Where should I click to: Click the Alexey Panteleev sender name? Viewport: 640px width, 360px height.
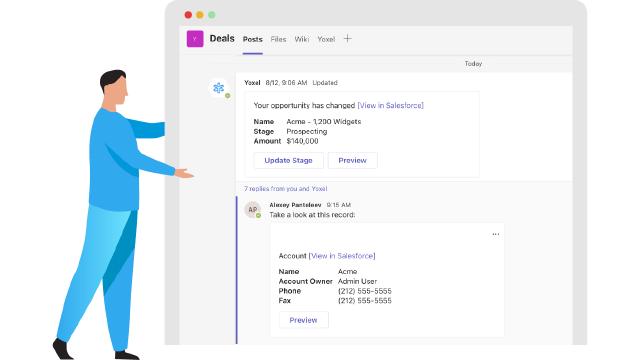pos(295,204)
